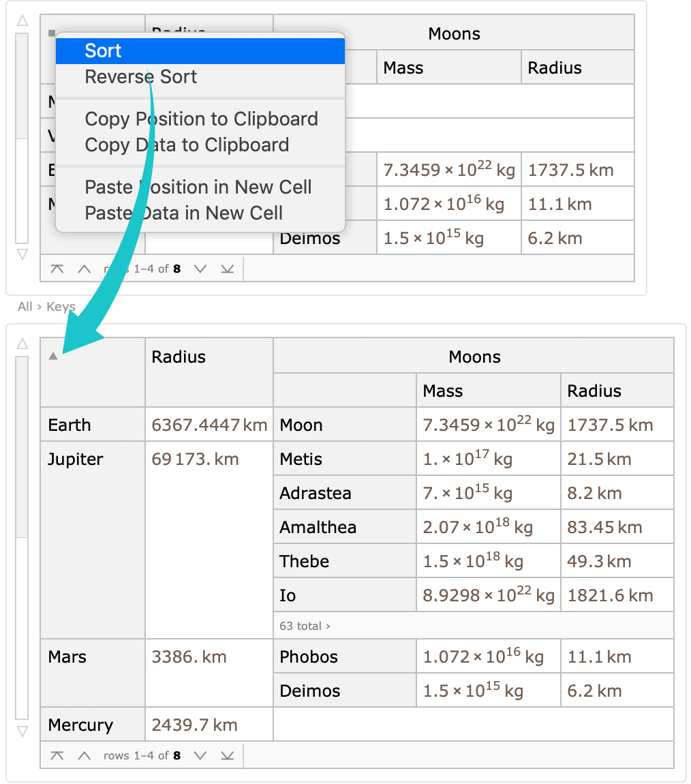The height and width of the screenshot is (784, 691).
Task: Click the Amalthea moon key
Action: click(x=345, y=527)
